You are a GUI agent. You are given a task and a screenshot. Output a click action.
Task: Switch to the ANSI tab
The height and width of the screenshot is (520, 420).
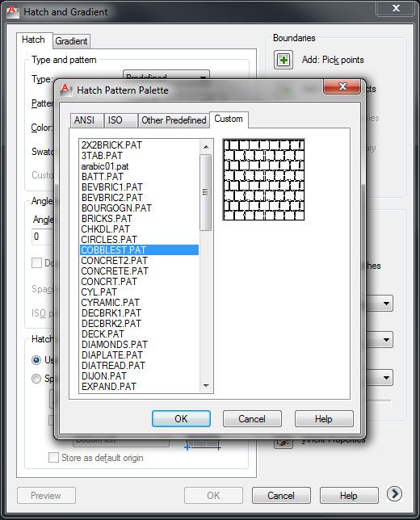tap(87, 120)
